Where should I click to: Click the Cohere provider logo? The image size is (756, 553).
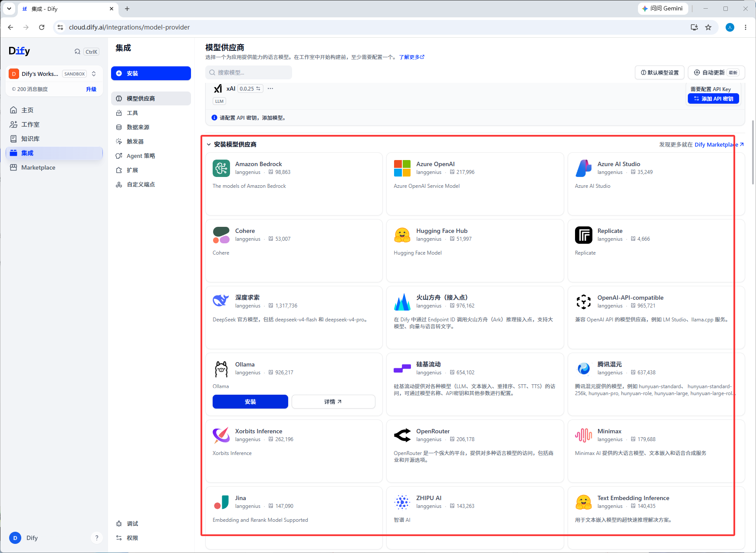click(x=221, y=235)
